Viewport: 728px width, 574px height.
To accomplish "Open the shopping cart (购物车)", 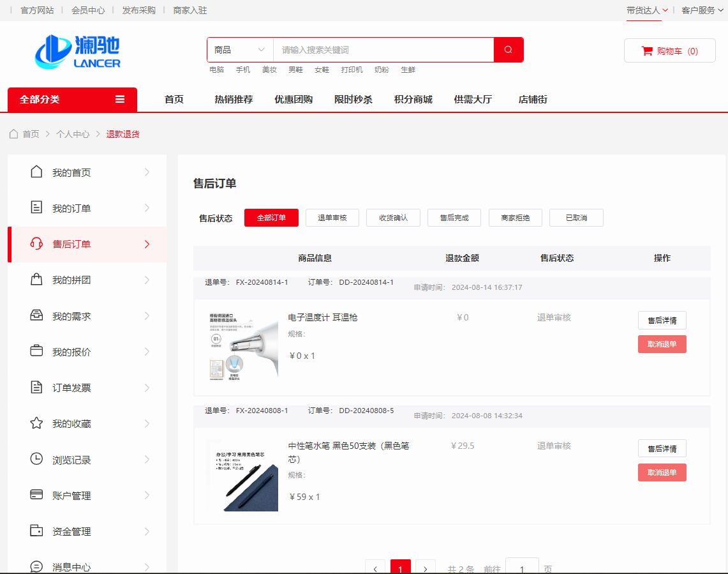I will 669,51.
